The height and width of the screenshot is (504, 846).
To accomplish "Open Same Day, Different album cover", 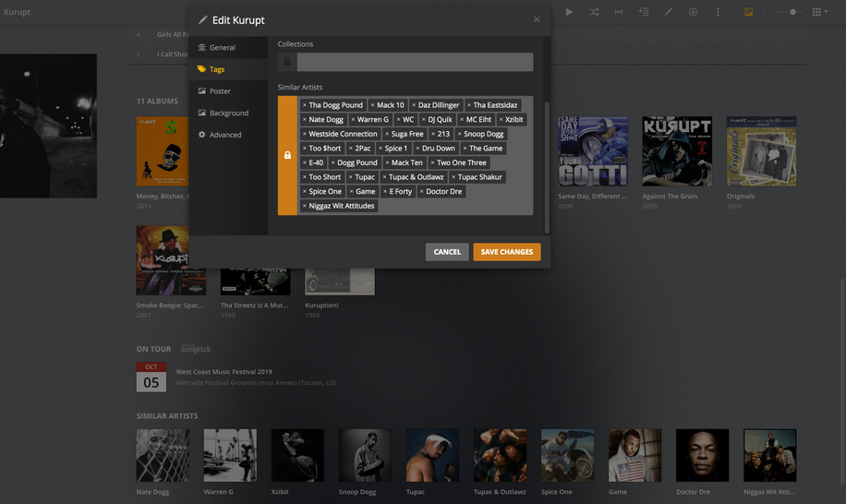I will tap(592, 151).
